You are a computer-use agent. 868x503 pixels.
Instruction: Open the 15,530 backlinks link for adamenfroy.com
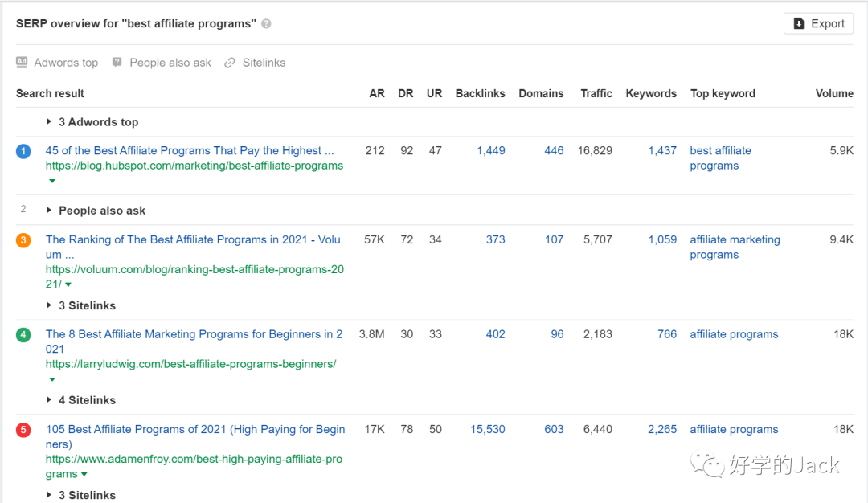pyautogui.click(x=487, y=429)
